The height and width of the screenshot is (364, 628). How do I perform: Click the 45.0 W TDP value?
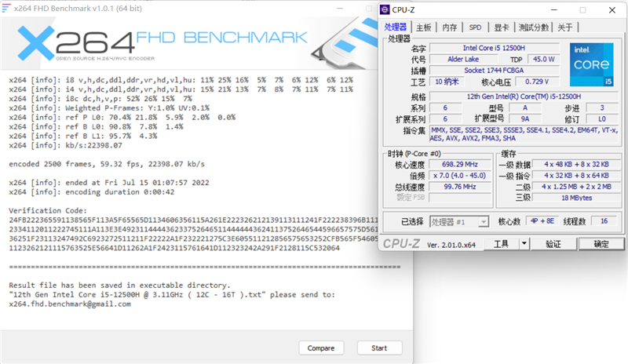point(543,60)
